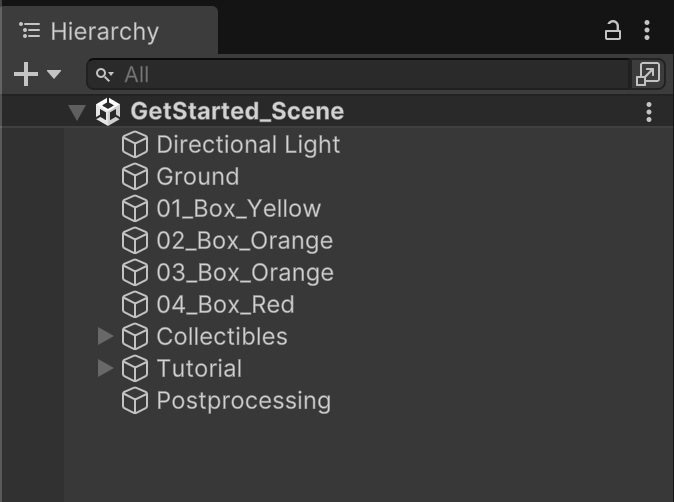Open the scene search window icon
Viewport: 674px width, 502px height.
tap(648, 74)
